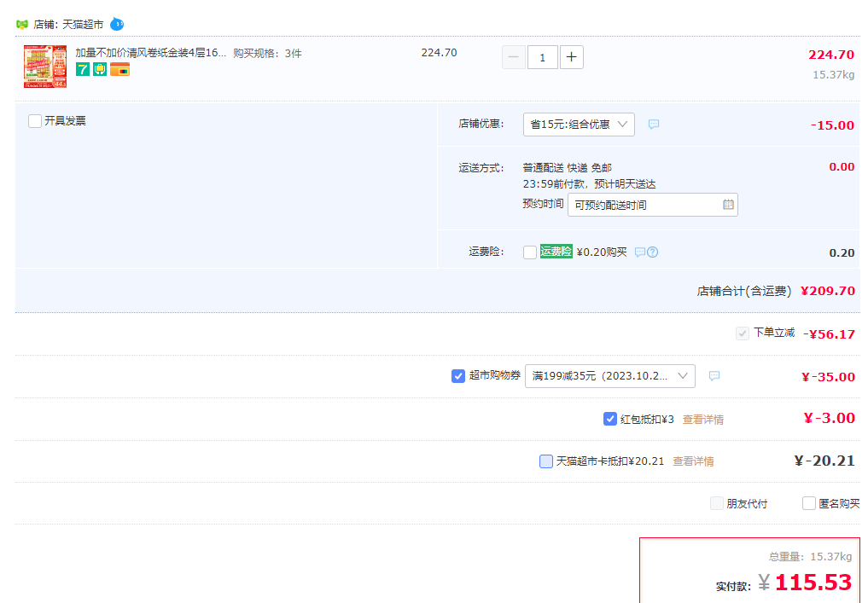This screenshot has width=868, height=603.
Task: Open the question mark help for 运费险
Action: pyautogui.click(x=653, y=252)
